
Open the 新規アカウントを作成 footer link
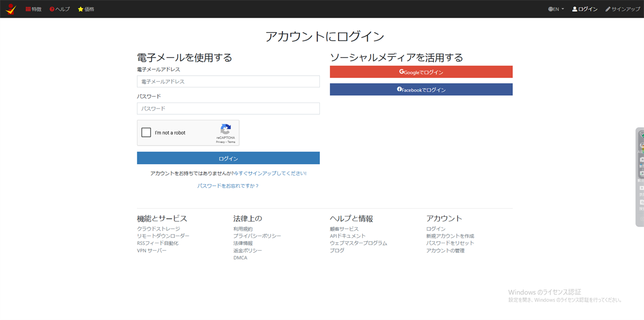tap(450, 236)
